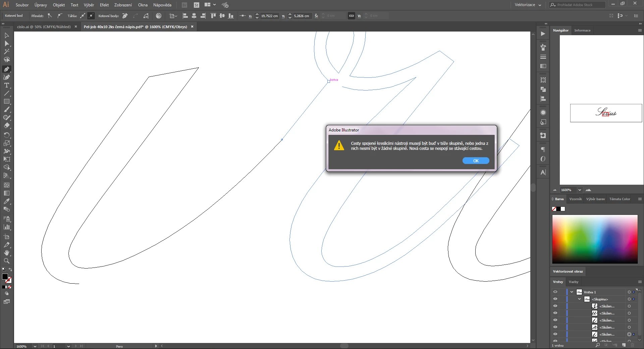Click the color spectrum picker
This screenshot has width=644, height=349.
pyautogui.click(x=595, y=239)
